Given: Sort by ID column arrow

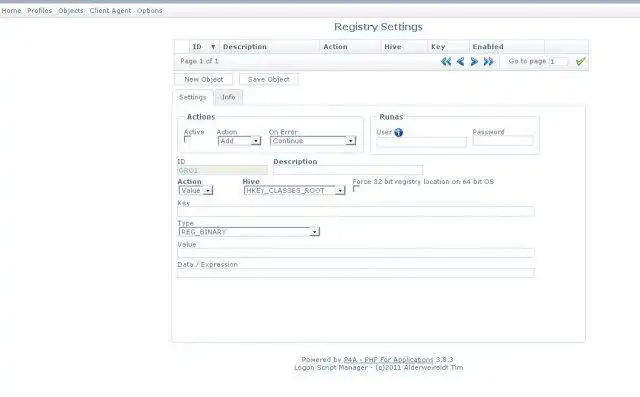Looking at the screenshot, I should click(x=213, y=47).
